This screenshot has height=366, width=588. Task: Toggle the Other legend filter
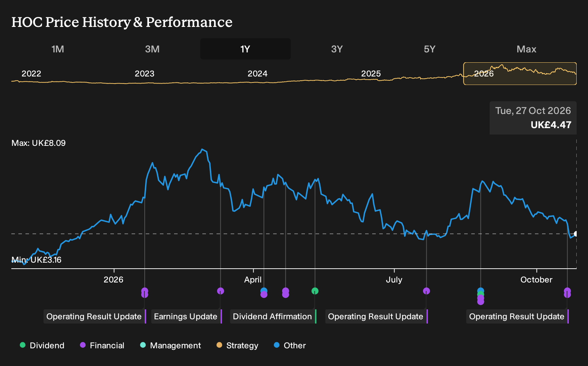point(290,345)
